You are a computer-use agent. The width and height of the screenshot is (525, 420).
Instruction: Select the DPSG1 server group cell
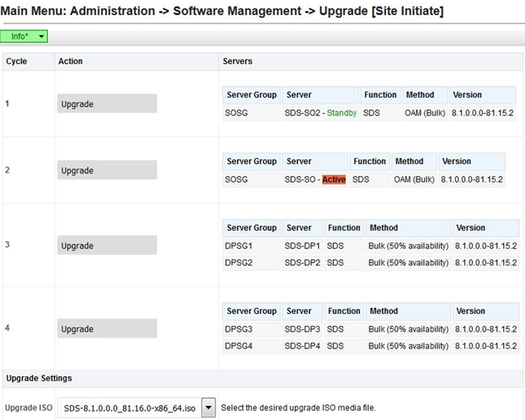tap(252, 246)
